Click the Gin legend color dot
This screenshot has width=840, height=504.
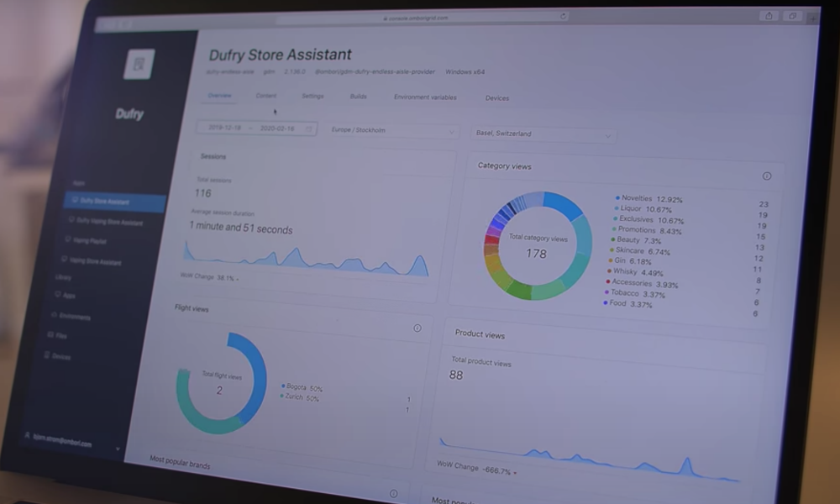coord(611,260)
